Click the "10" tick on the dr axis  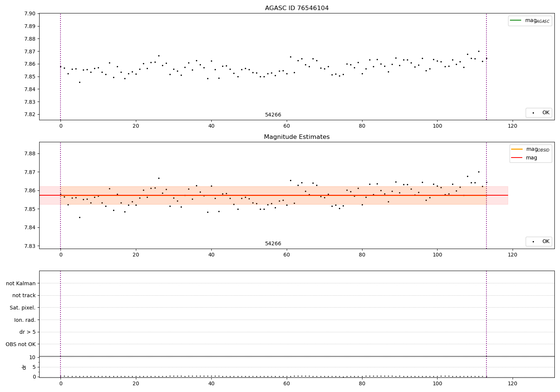click(32, 357)
